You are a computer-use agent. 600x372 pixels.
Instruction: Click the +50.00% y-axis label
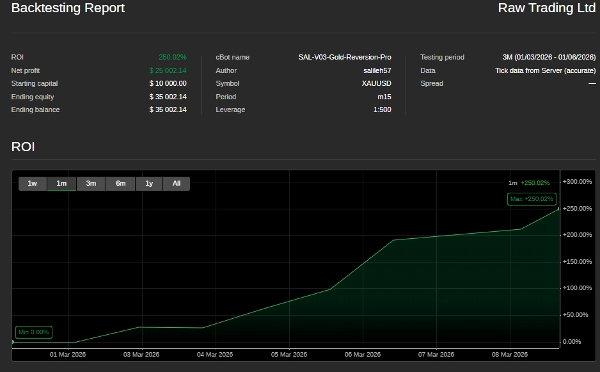tap(575, 315)
